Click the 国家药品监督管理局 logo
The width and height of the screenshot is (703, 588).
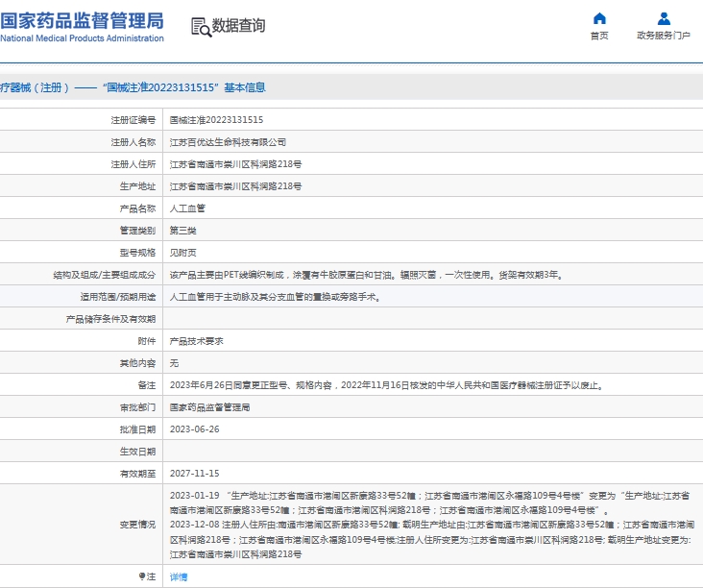tap(82, 21)
